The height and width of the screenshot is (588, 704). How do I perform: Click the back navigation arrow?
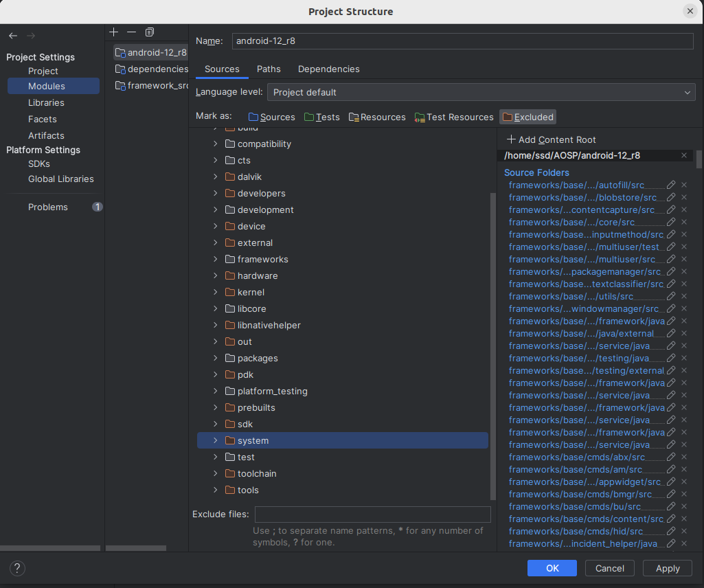coord(12,35)
